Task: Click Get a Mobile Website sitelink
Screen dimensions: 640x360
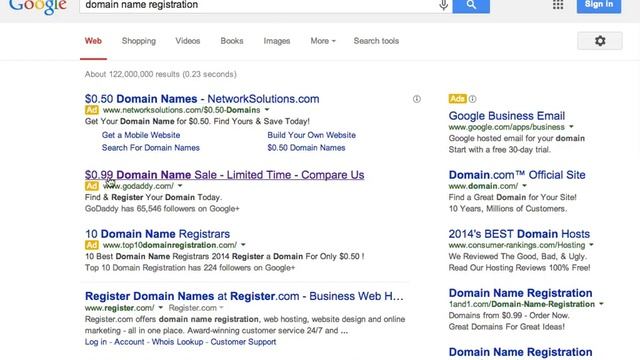Action: click(141, 135)
